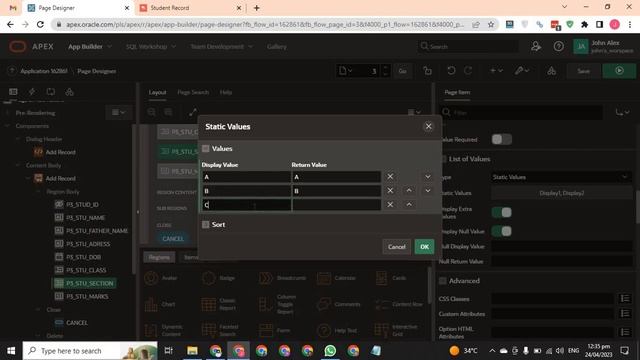
Task: Select P3_STU_NAME in the tree
Action: point(85,218)
